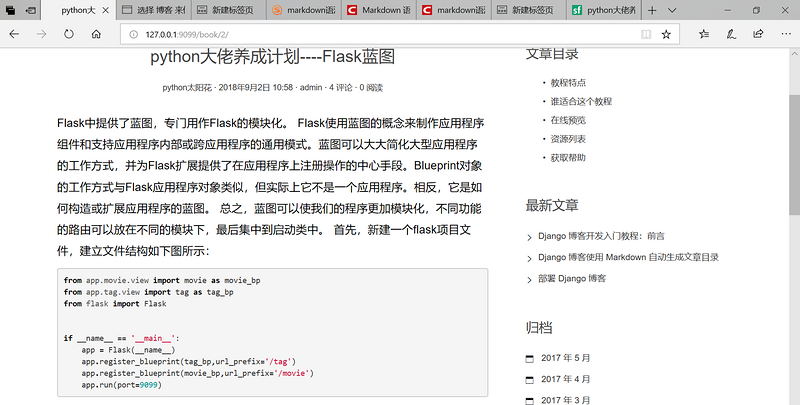Open Django 博客使用 Markdown 自动生成文章目录 article
Viewport: 800px width, 405px height.
tap(628, 257)
